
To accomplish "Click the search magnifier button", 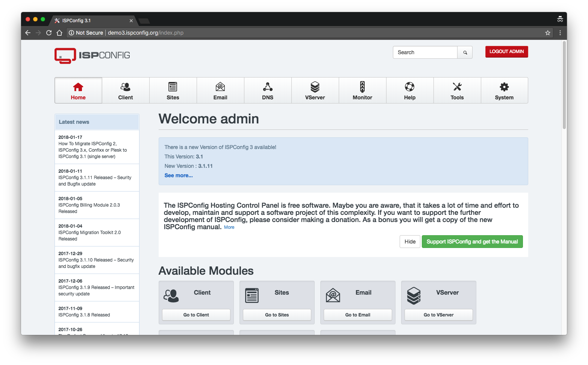I will coord(465,53).
